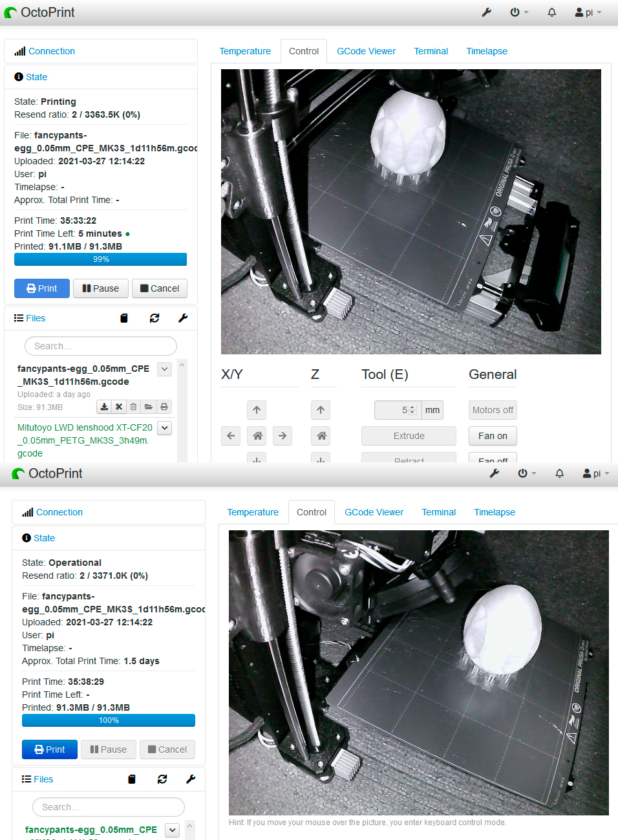Home the Z axis
Image resolution: width=618 pixels, height=840 pixels.
coord(321,436)
